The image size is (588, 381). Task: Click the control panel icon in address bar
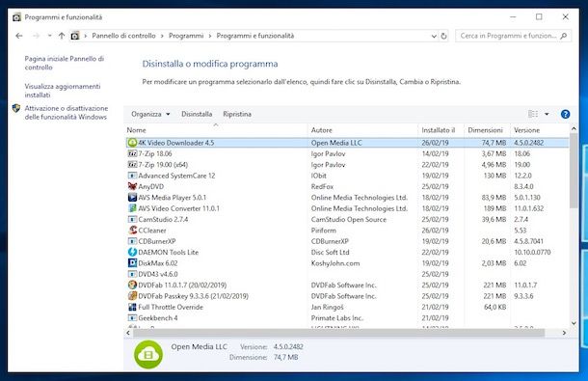pyautogui.click(x=75, y=36)
